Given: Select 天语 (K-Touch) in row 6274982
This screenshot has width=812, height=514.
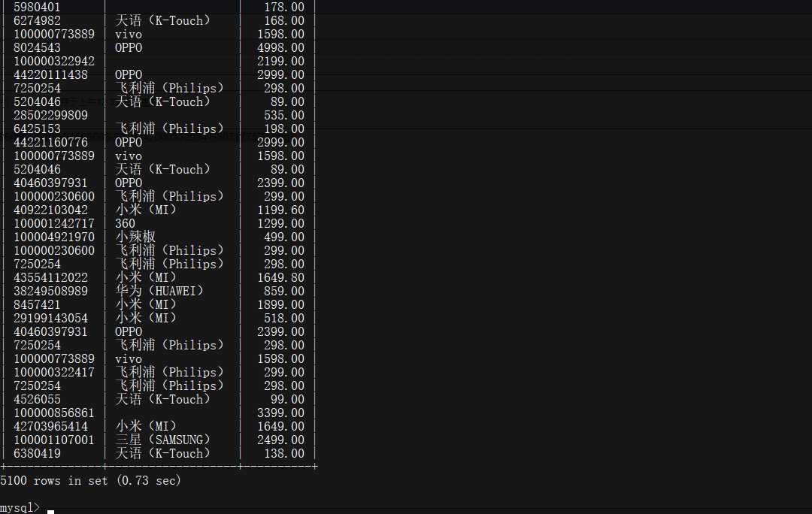Looking at the screenshot, I should (162, 21).
